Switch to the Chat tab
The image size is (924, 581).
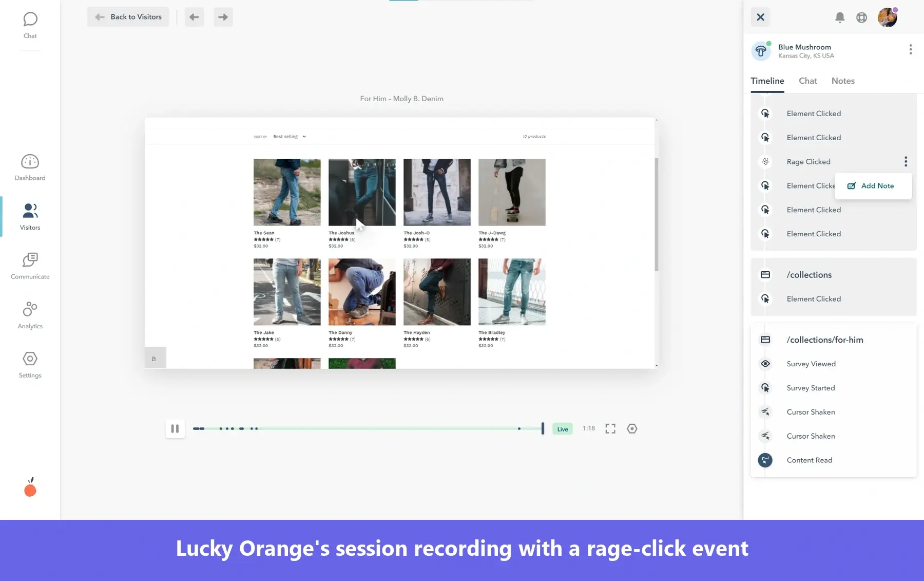coord(807,81)
